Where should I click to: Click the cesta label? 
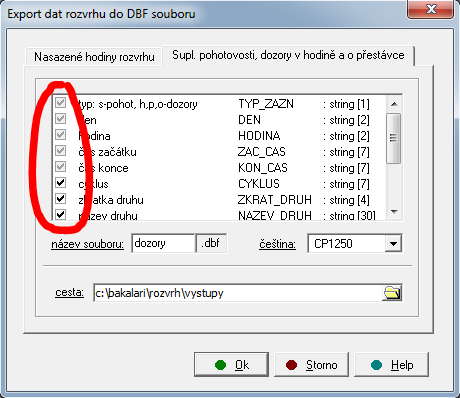coord(69,293)
